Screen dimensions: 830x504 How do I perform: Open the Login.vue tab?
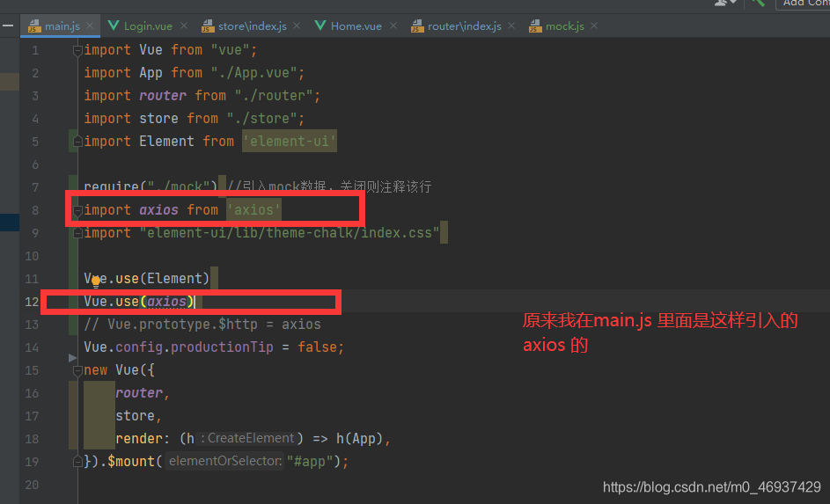click(148, 26)
